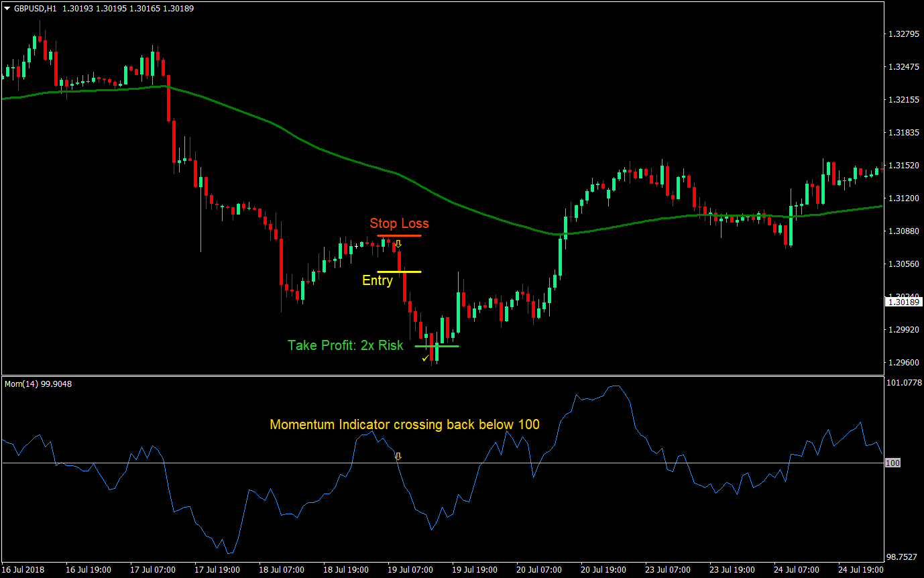Select the red Stop Loss horizontal line
This screenshot has height=578, width=924.
click(x=399, y=235)
